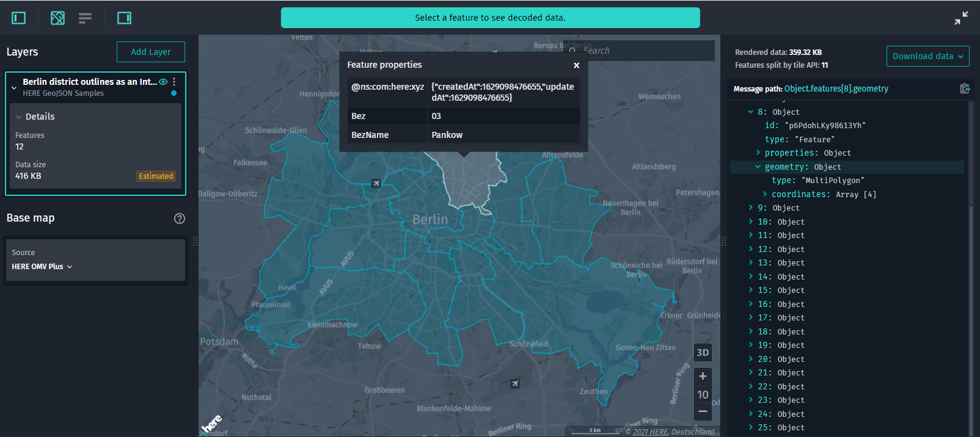This screenshot has height=437, width=980.
Task: Click the id value "p6PdohLKy98613Yh"
Action: [825, 125]
